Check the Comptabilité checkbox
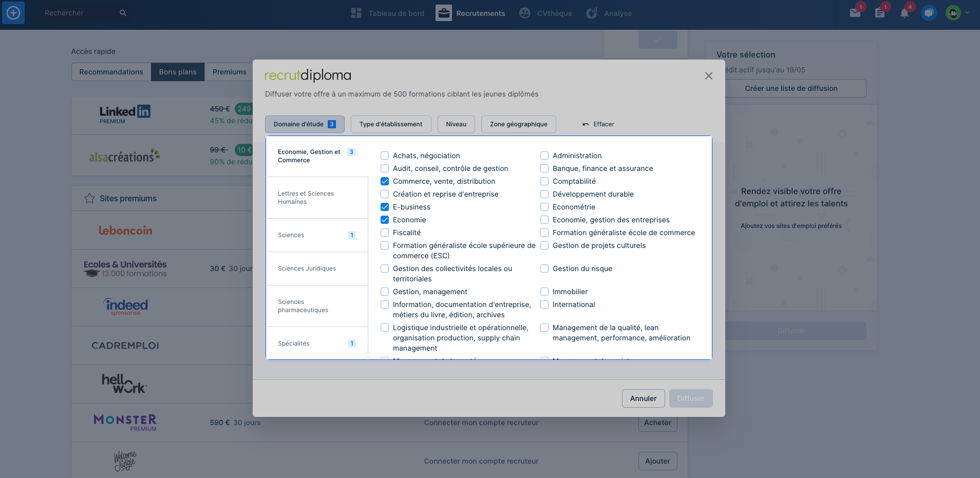 click(x=544, y=181)
